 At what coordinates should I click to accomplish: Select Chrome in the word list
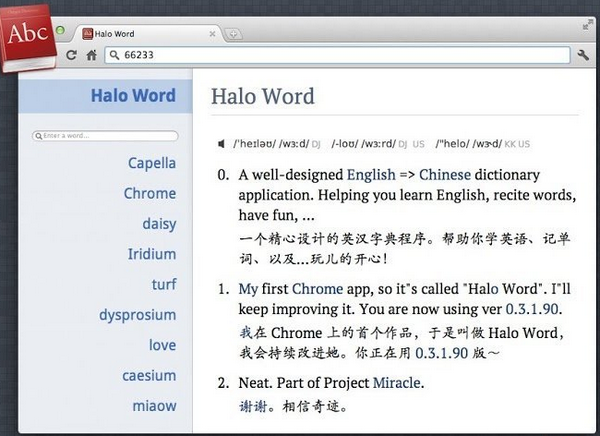coord(150,193)
